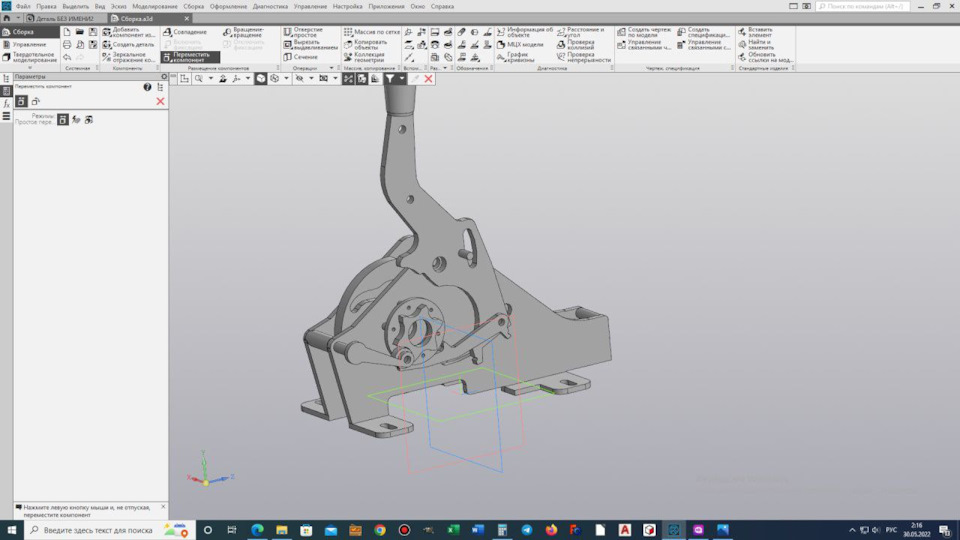Screen dimensions: 960x540
Task: Open the hide objects dropdown arrow
Action: click(311, 78)
